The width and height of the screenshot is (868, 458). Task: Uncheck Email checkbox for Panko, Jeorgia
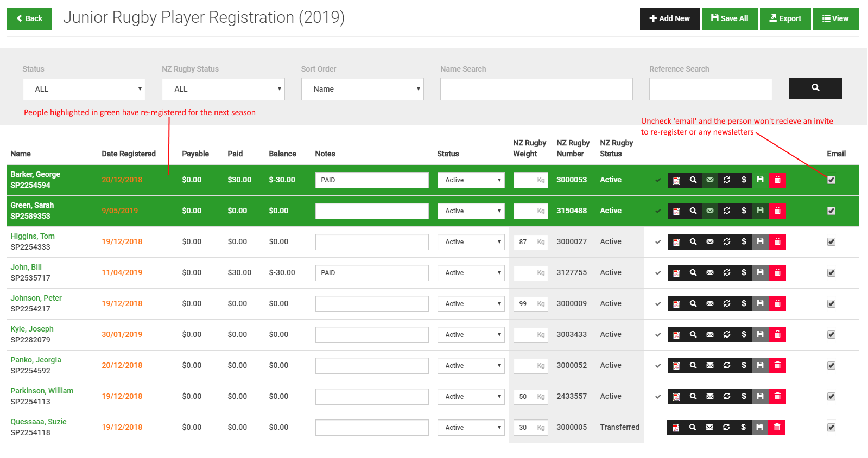[x=831, y=366]
